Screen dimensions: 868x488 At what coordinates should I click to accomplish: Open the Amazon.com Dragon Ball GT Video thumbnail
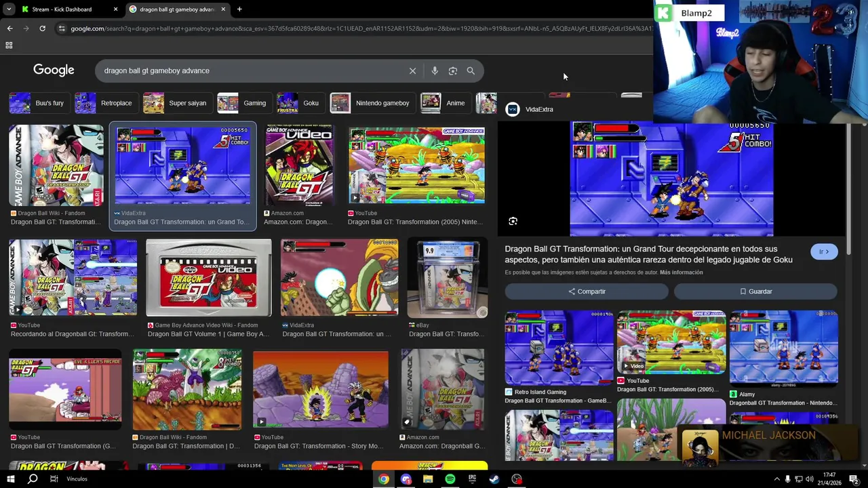point(299,165)
